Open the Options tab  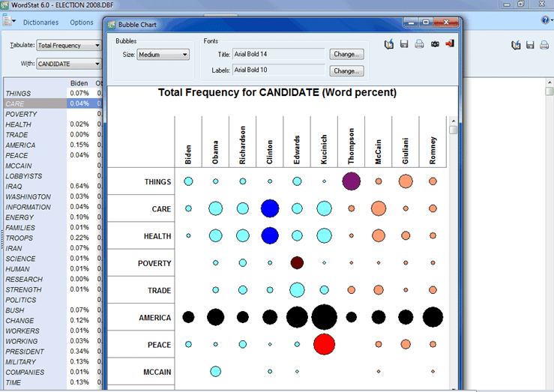pyautogui.click(x=82, y=22)
